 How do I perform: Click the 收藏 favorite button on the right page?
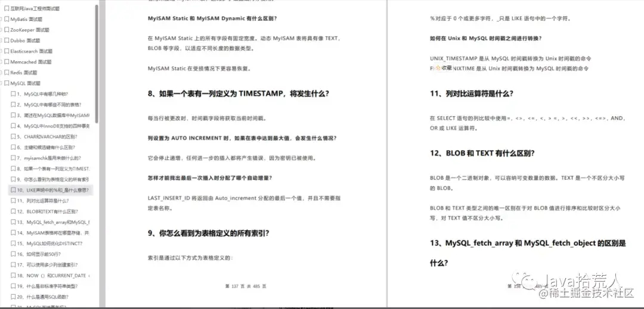pyautogui.click(x=444, y=68)
